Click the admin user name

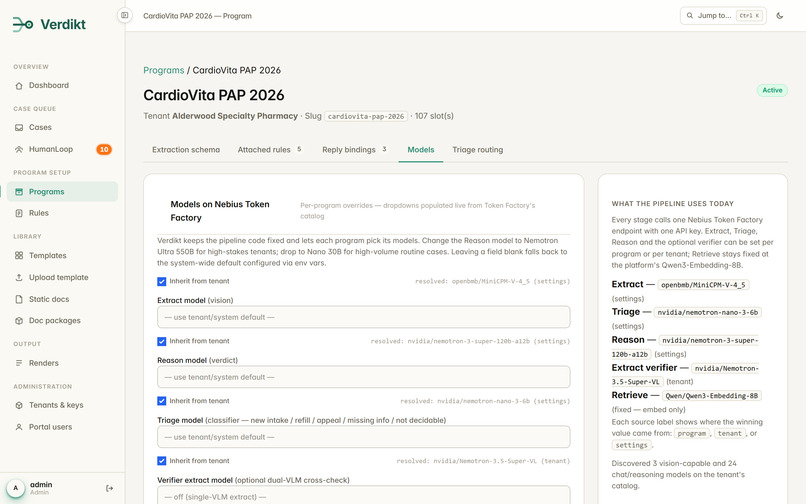click(41, 484)
